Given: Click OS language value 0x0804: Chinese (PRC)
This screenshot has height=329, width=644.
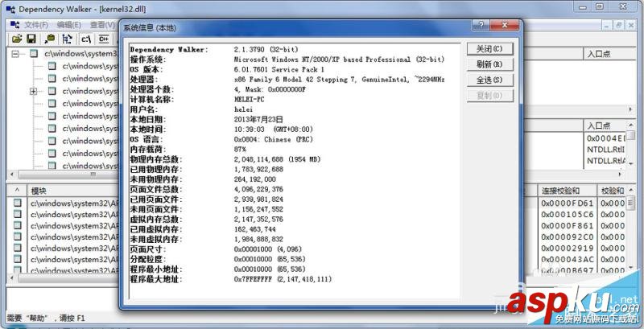Looking at the screenshot, I should point(273,139).
